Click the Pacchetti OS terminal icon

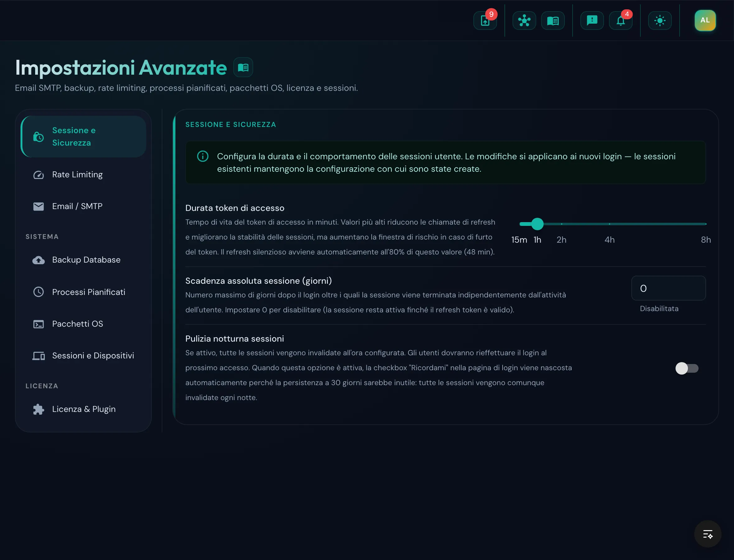(39, 324)
